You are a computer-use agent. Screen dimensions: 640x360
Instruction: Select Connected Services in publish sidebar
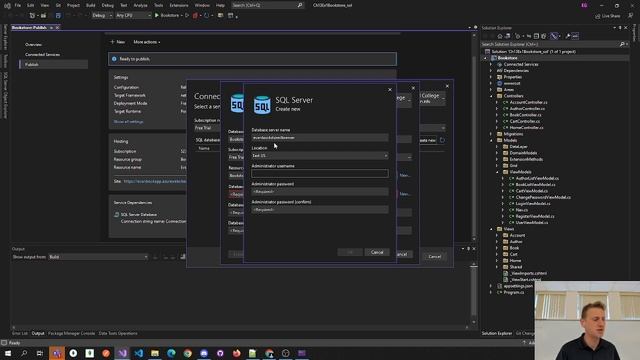pyautogui.click(x=42, y=54)
